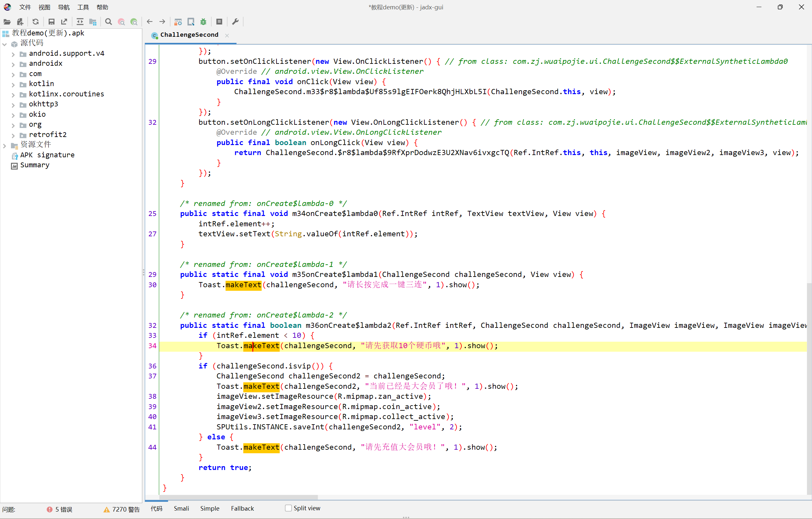Viewport: 812px width, 519px height.
Task: Open the Summary node
Action: click(x=35, y=165)
